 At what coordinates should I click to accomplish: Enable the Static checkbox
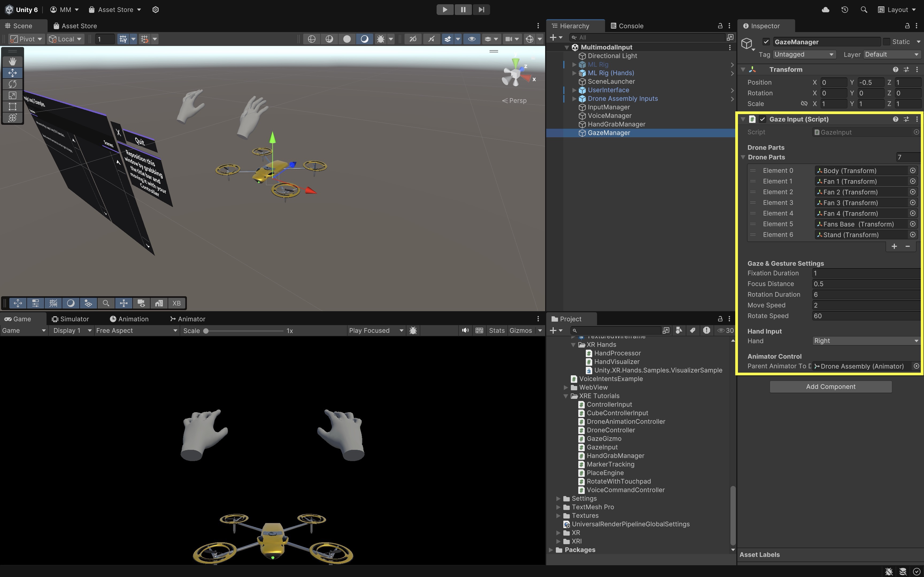887,42
